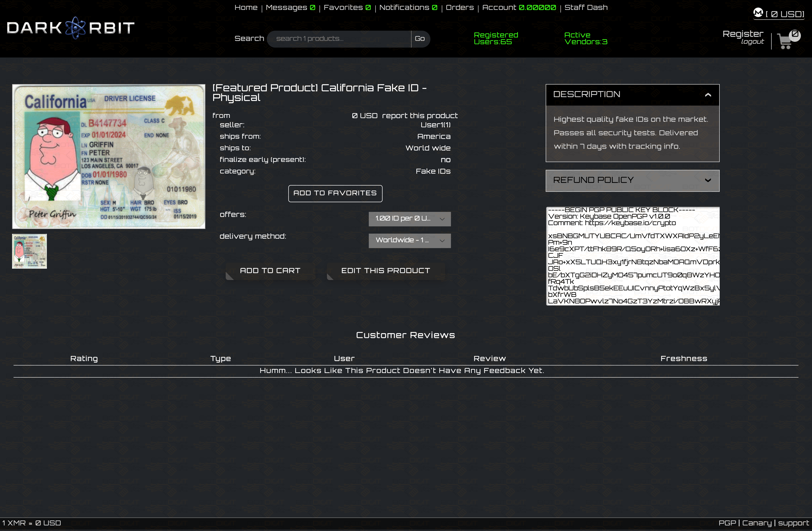Click the Add to Cart button

coord(270,271)
